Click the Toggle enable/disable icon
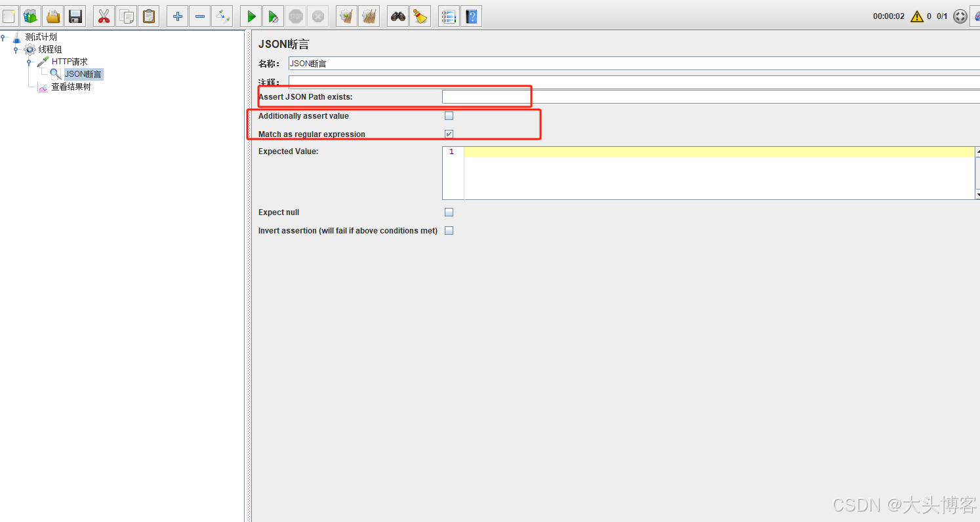This screenshot has height=522, width=980. click(222, 16)
